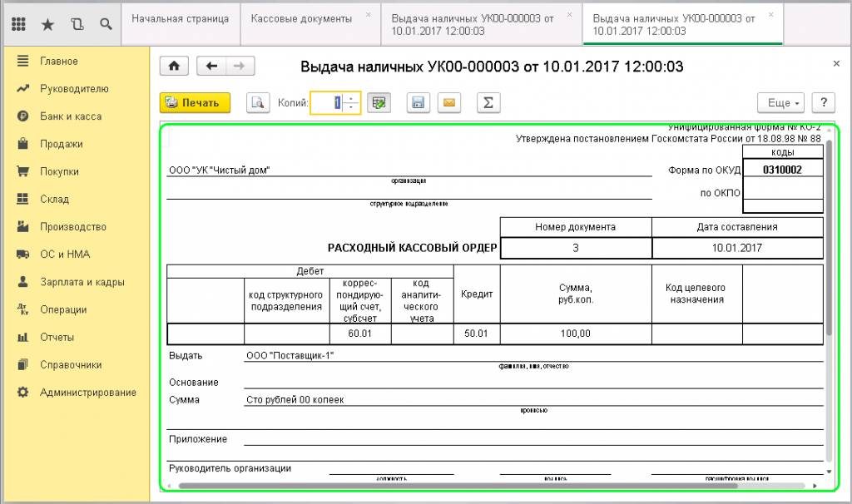Viewport: 852px width, 504px height.
Task: Open the Главное section
Action: coord(59,62)
